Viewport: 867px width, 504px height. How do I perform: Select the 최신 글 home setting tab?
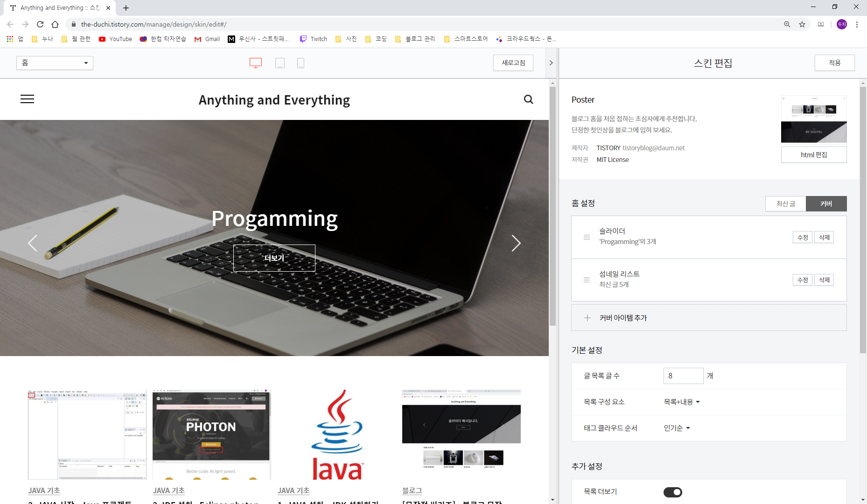(786, 203)
